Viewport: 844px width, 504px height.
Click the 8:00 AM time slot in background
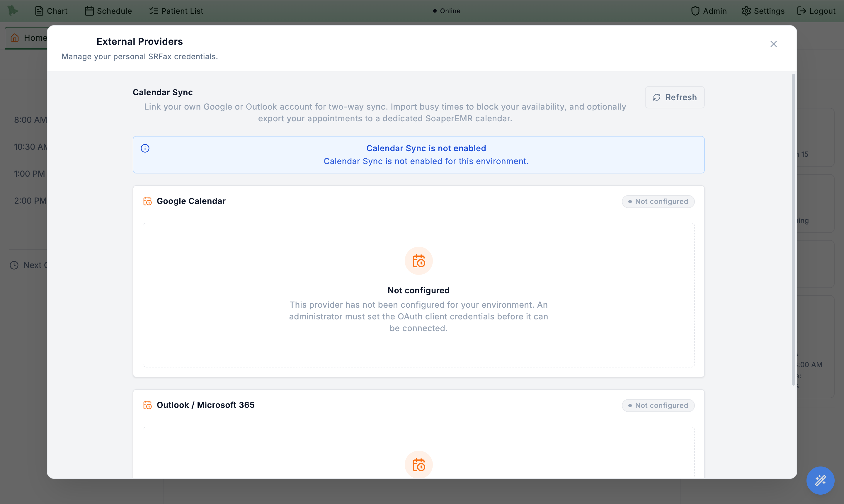30,120
